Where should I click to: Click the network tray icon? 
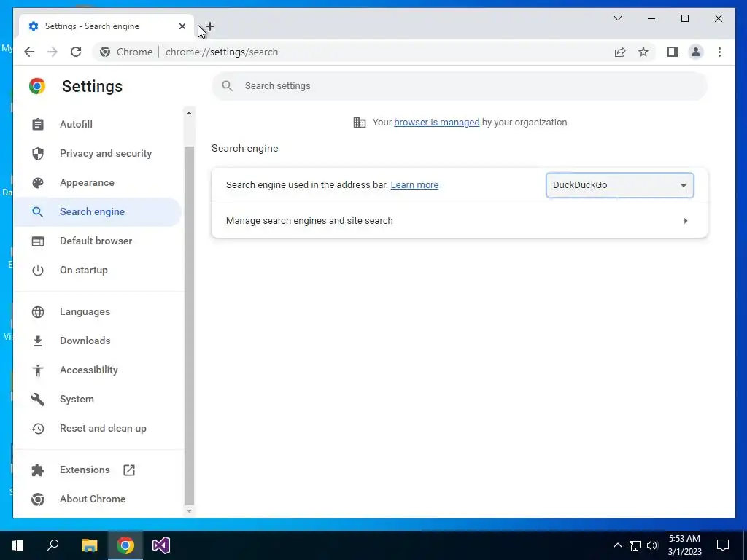(635, 545)
